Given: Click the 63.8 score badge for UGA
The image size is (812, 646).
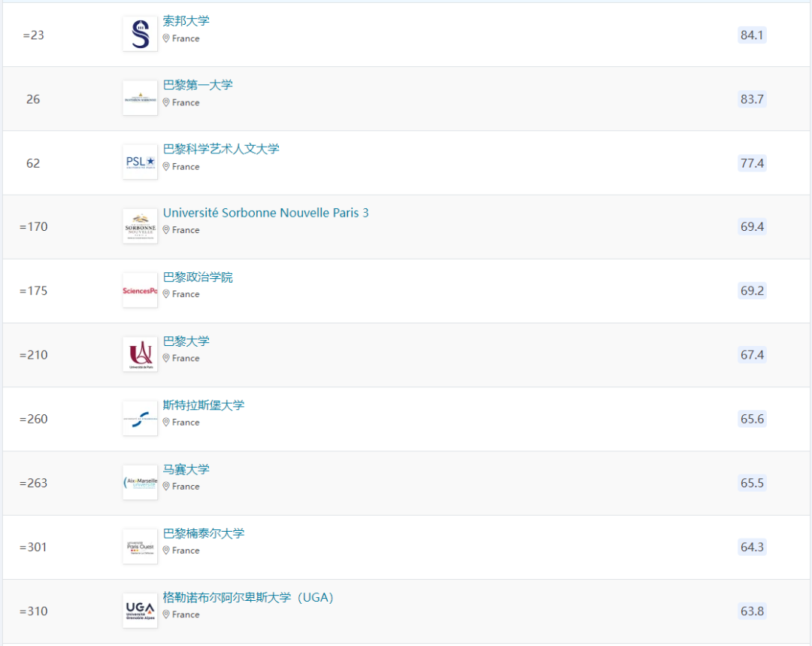Looking at the screenshot, I should coord(752,611).
